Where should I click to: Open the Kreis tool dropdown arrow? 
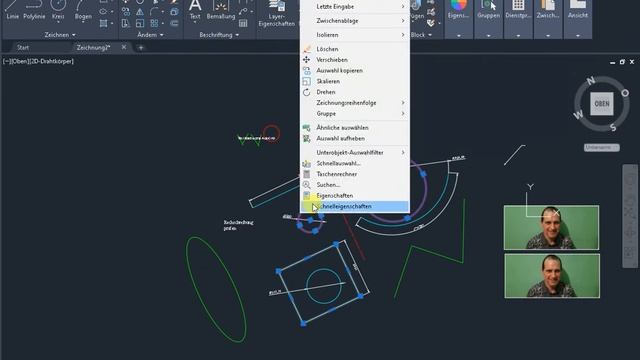(x=58, y=22)
